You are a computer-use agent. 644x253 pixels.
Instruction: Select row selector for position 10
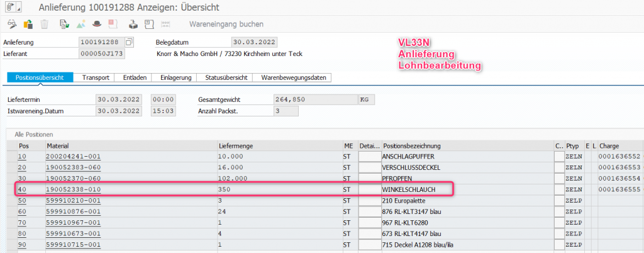11,156
